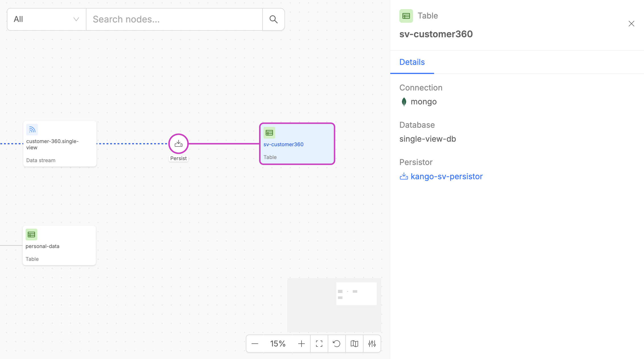Click the Persist download icon node
This screenshot has width=644, height=359.
(x=178, y=144)
